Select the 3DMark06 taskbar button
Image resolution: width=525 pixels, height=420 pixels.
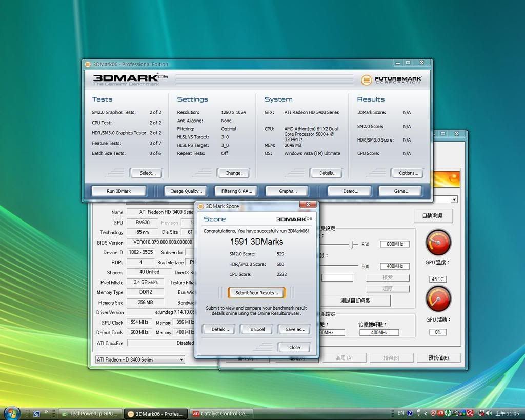click(x=156, y=414)
